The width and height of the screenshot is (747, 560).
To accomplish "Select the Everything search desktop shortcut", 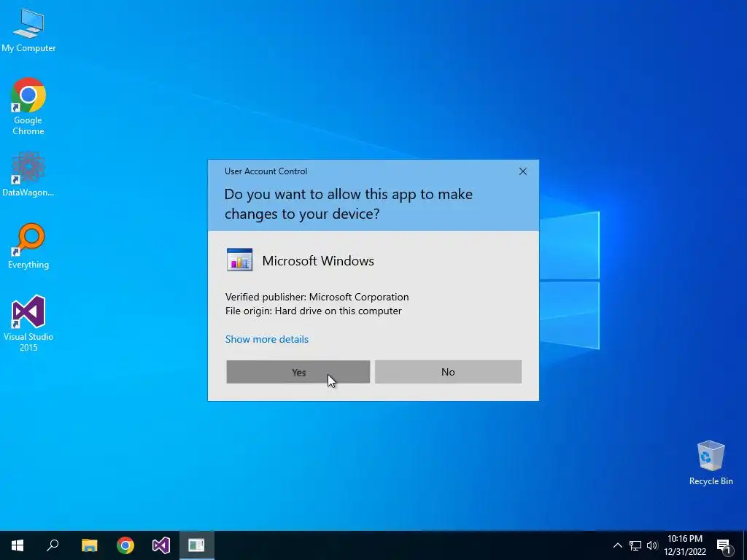I will [28, 246].
